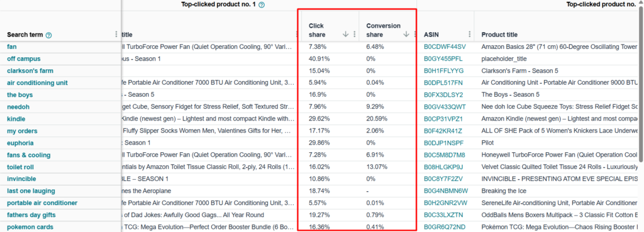Sort by Conversion share arrow
This screenshot has height=232, width=644.
[x=406, y=35]
